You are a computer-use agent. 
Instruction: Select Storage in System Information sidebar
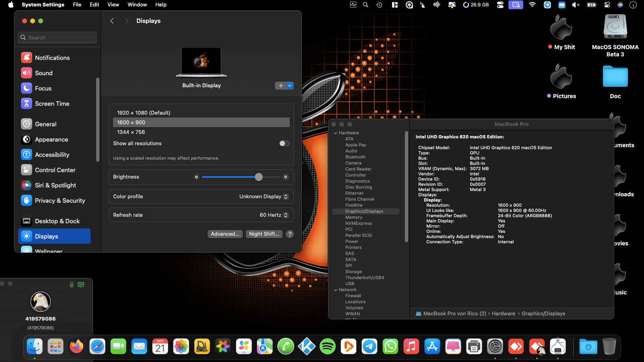(x=353, y=272)
